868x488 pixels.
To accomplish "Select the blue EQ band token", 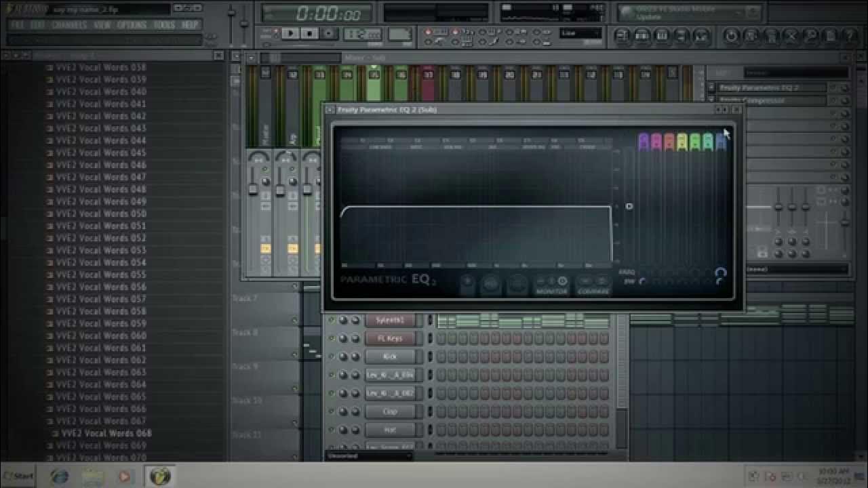I will coord(721,141).
